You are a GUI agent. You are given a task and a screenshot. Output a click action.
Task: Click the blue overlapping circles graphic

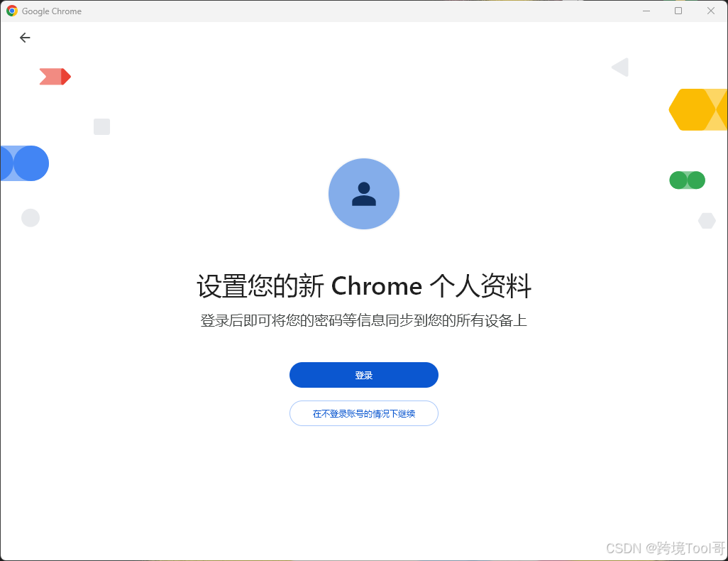coord(25,163)
